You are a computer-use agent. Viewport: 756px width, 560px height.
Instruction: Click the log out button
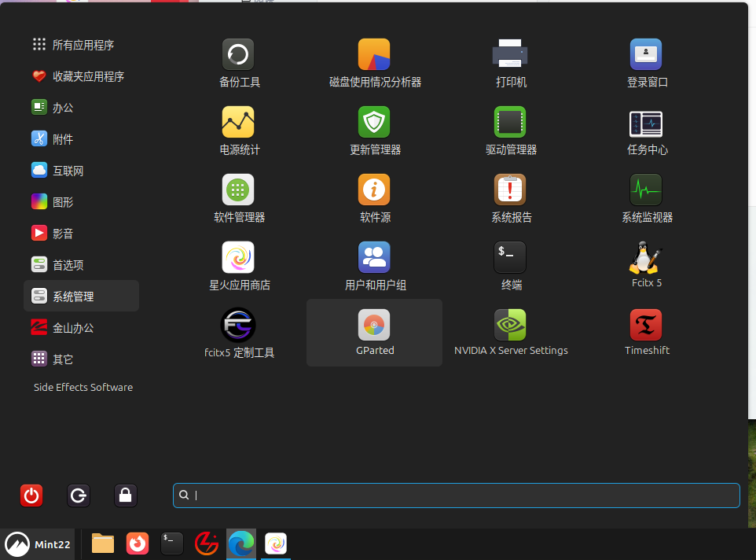[78, 496]
